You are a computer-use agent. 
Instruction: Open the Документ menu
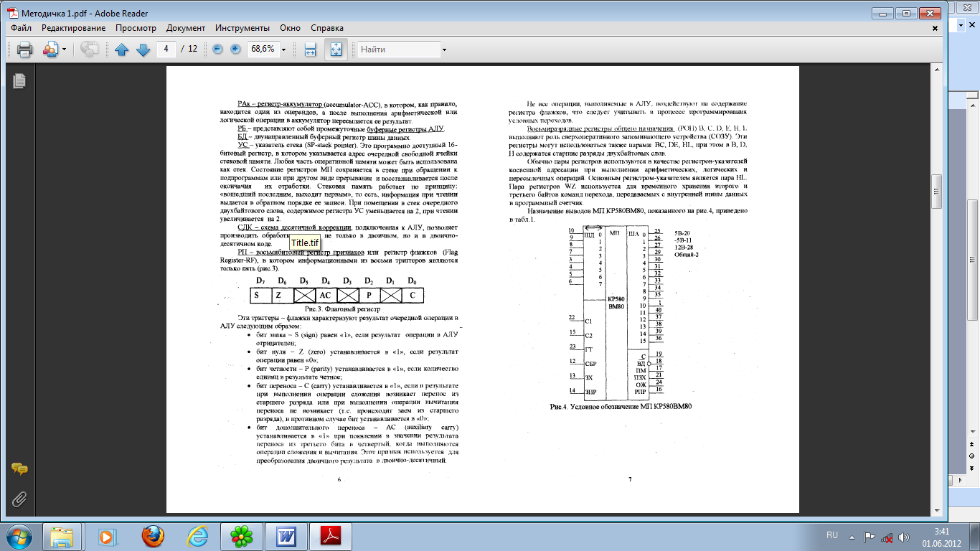tap(186, 28)
